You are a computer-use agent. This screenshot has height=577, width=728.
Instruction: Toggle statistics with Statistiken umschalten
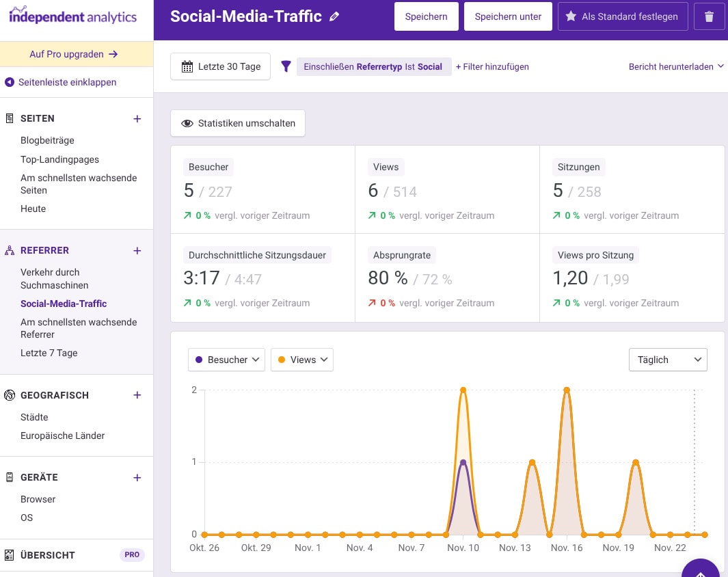[x=237, y=123]
